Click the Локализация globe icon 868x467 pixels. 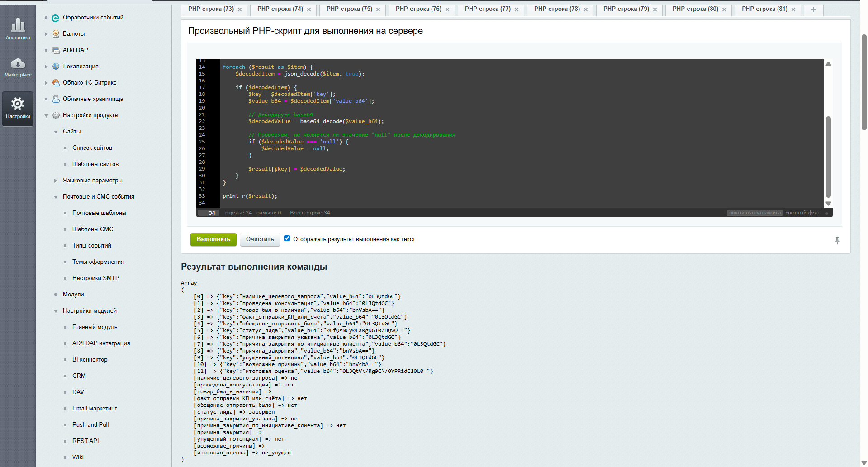pos(56,67)
